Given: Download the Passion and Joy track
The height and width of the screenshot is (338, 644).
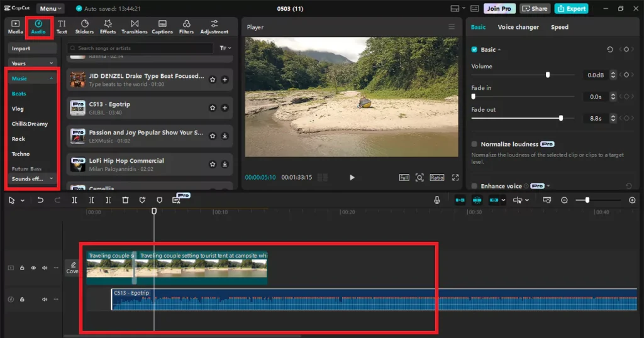Looking at the screenshot, I should (x=225, y=136).
